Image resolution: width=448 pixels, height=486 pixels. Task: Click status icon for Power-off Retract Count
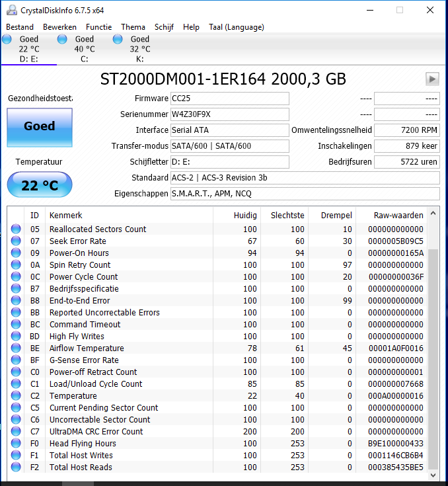pyautogui.click(x=16, y=372)
